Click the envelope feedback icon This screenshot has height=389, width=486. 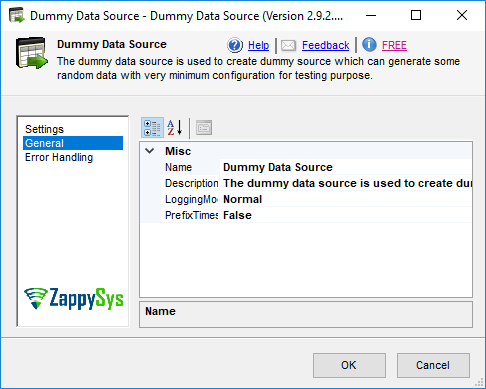[288, 45]
